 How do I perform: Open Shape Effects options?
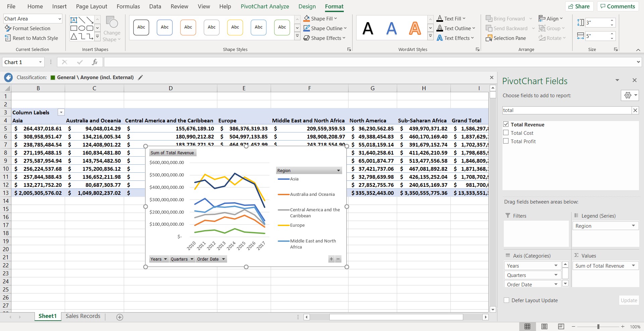[x=324, y=38]
